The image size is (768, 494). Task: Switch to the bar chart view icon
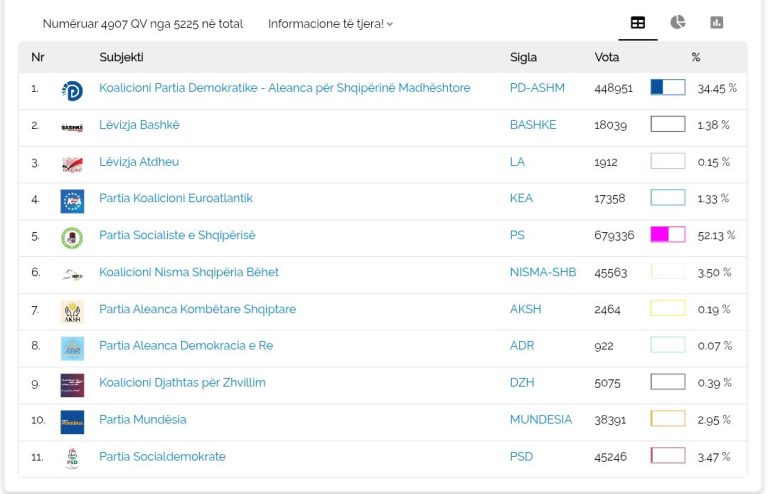717,23
